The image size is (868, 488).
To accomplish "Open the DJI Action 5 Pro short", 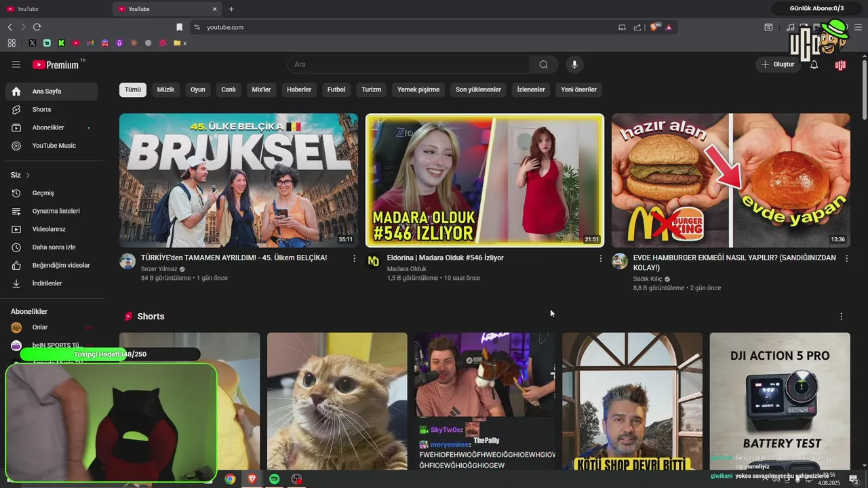I will pyautogui.click(x=780, y=401).
